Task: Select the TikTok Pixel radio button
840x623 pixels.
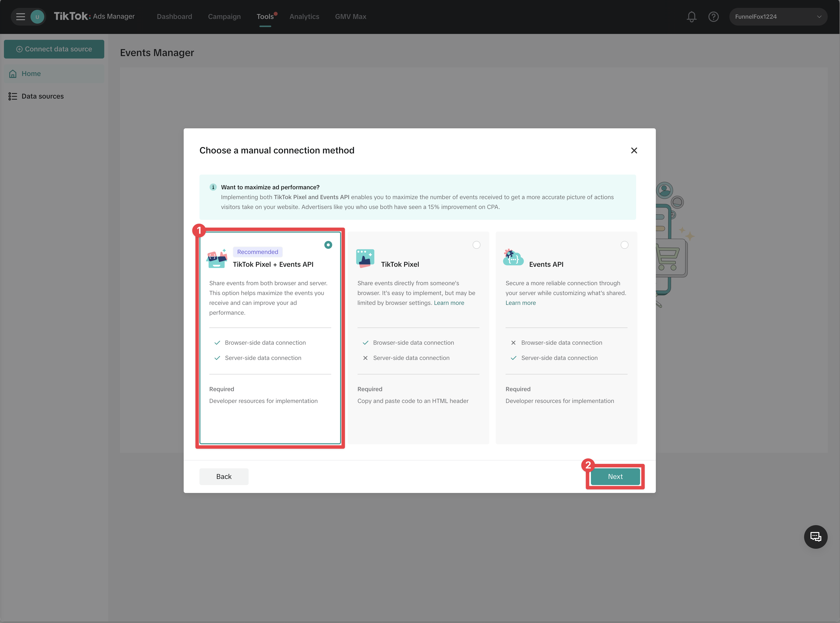Action: point(476,245)
